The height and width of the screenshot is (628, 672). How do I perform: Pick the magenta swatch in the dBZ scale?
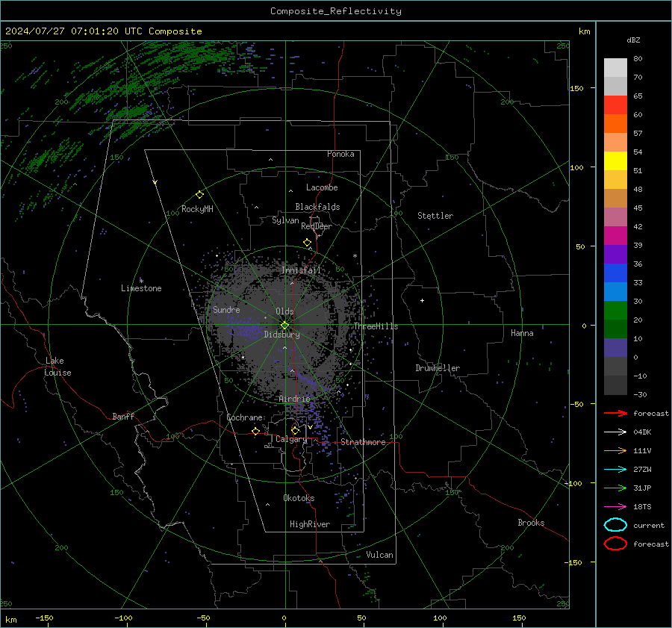(x=615, y=236)
